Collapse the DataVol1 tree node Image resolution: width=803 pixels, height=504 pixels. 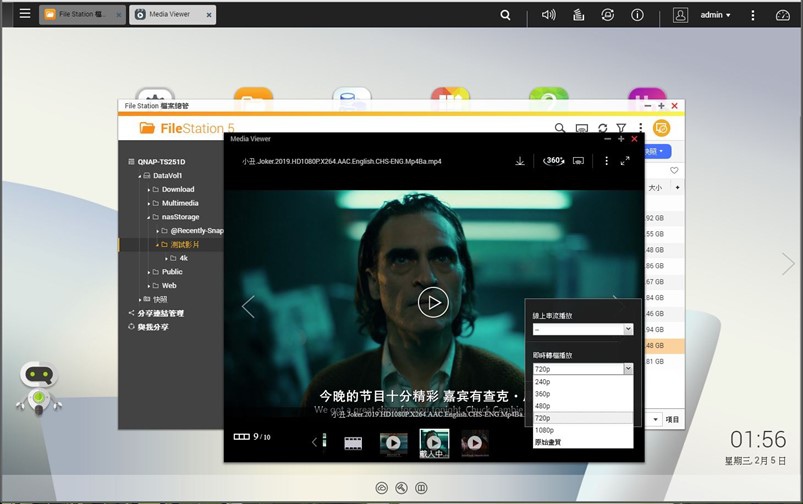coord(139,176)
